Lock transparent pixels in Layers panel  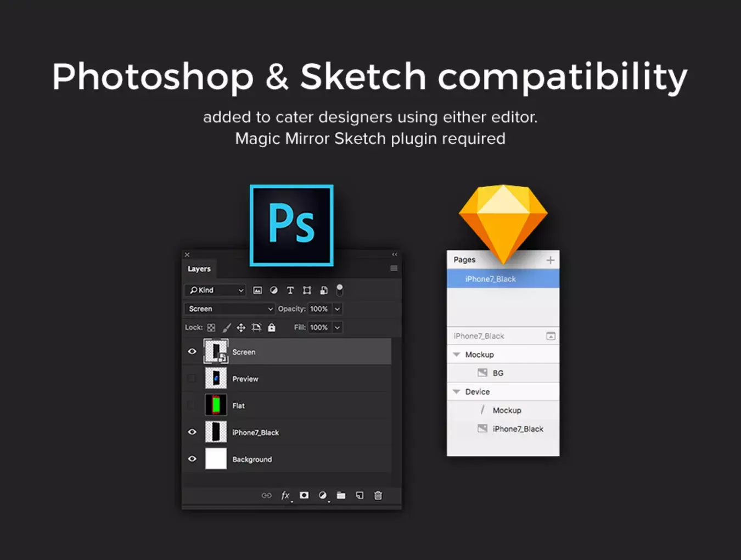[211, 328]
